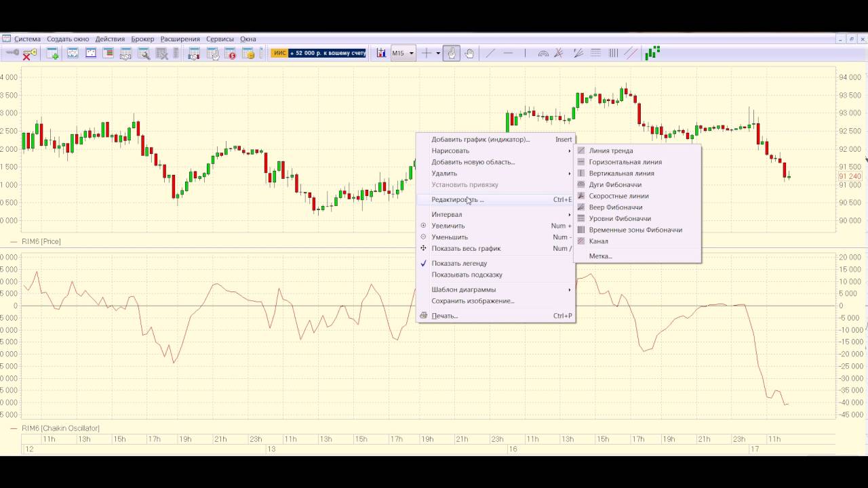Screen dimensions: 868x488
Task: Open the Брокер menu
Action: pos(142,39)
